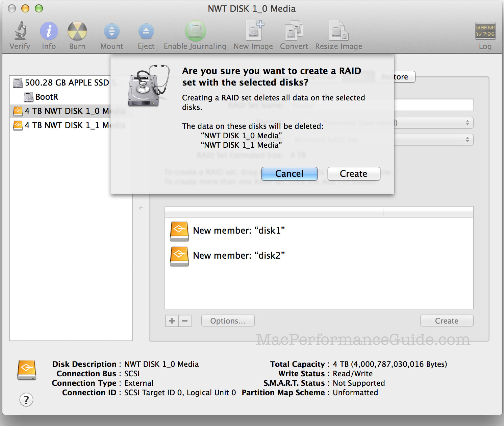Cancel the RAID creation dialog

[x=289, y=173]
